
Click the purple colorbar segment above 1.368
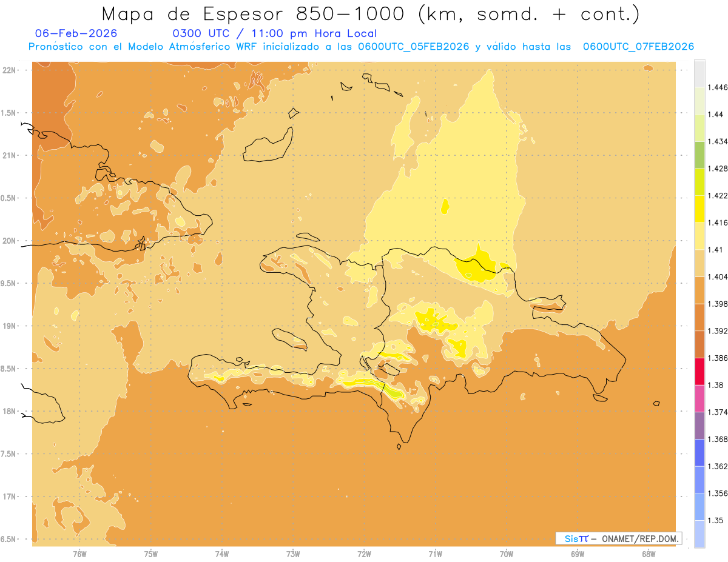click(699, 426)
